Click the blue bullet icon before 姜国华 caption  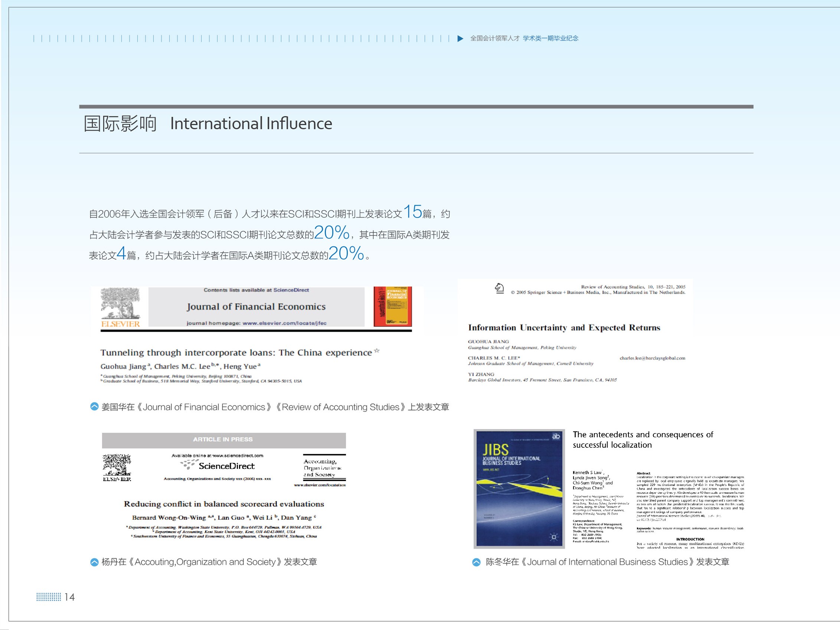pyautogui.click(x=94, y=407)
